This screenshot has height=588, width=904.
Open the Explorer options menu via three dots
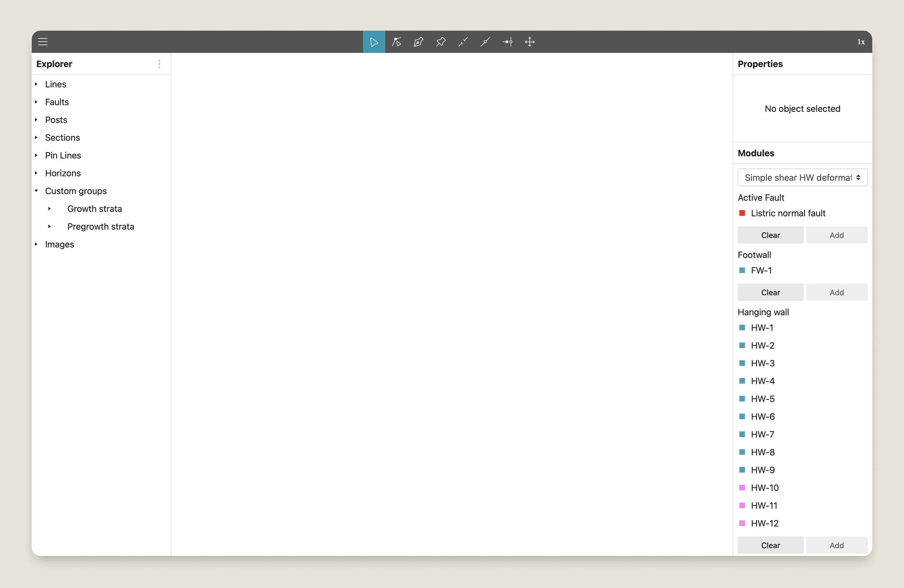159,64
